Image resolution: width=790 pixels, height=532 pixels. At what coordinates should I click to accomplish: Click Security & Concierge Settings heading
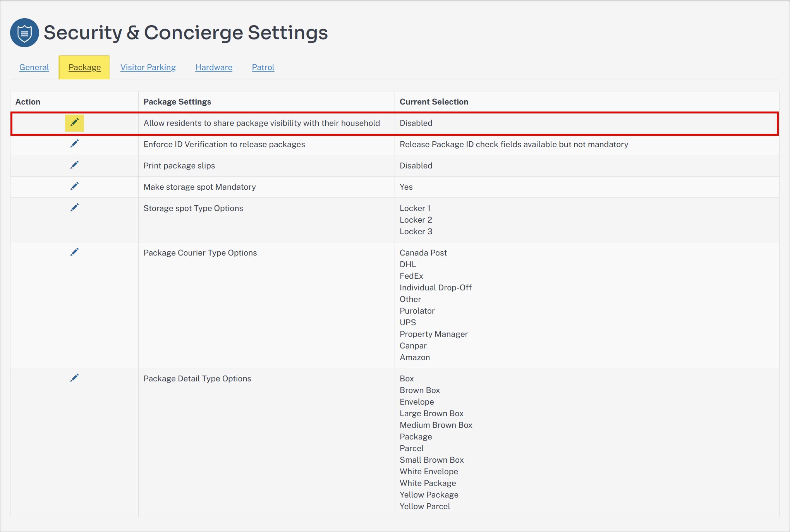click(x=186, y=33)
